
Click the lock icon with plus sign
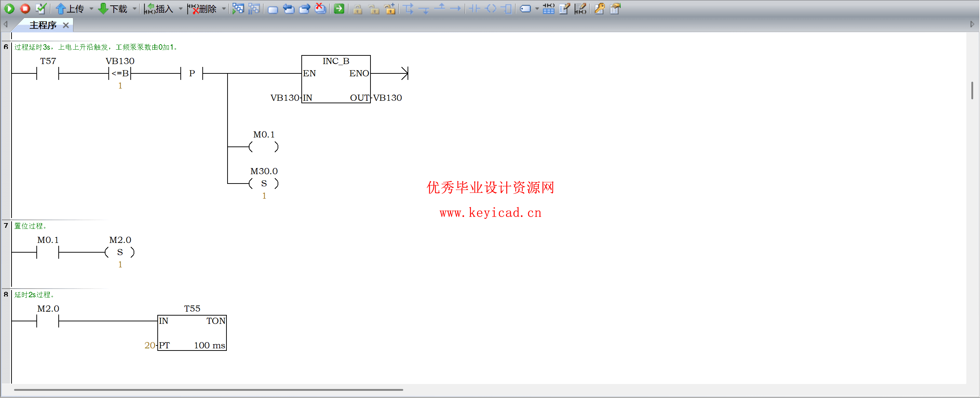pyautogui.click(x=390, y=9)
